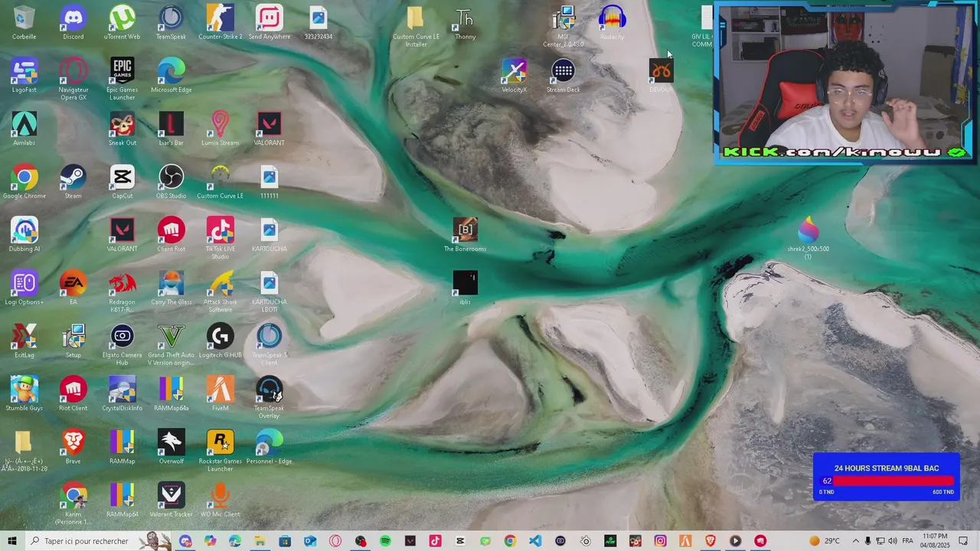Image resolution: width=980 pixels, height=551 pixels.
Task: Open TikTok LIVE Studio desktop icon
Action: coord(220,238)
